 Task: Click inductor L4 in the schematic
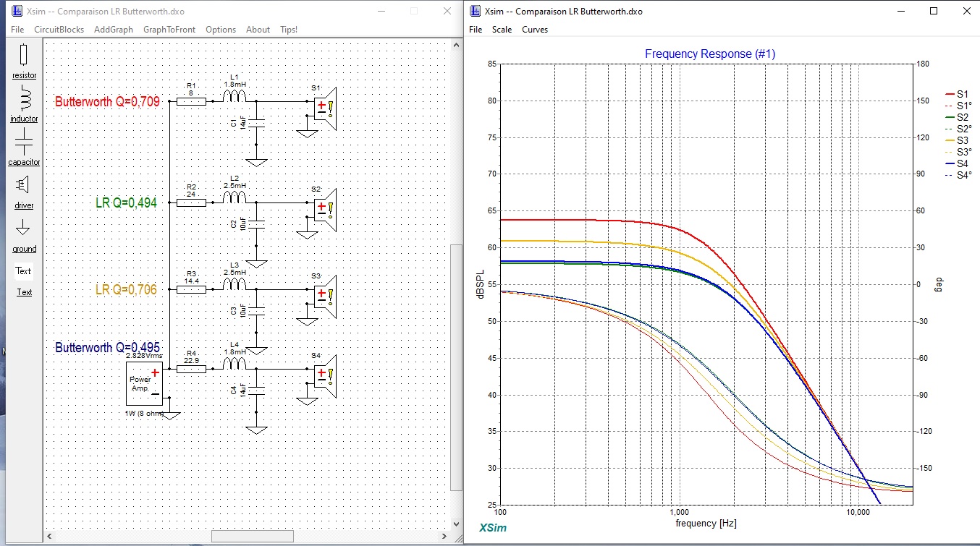coord(235,364)
